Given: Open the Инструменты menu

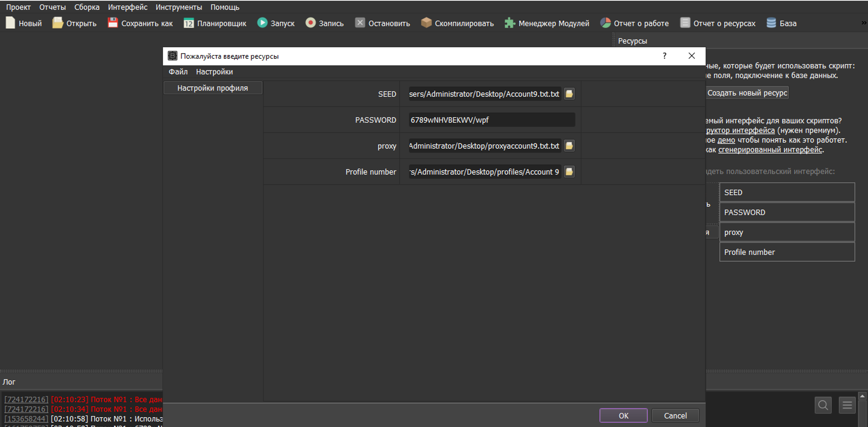Looking at the screenshot, I should coord(179,7).
